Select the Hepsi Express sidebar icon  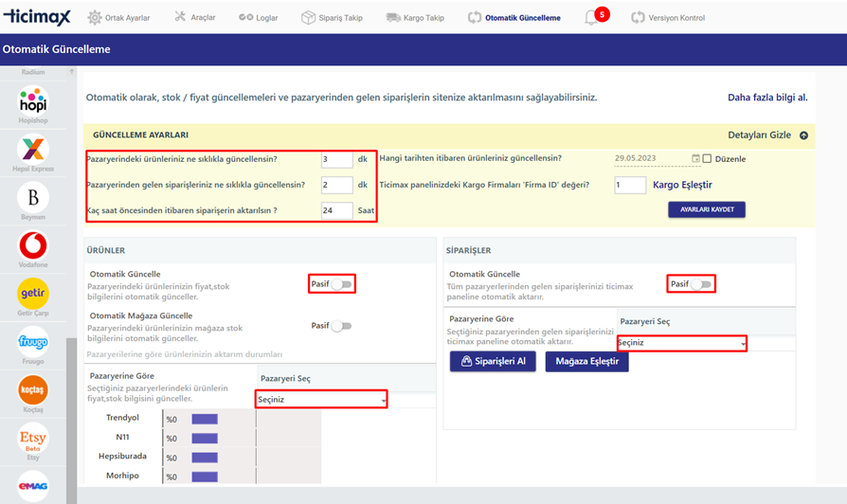(33, 149)
